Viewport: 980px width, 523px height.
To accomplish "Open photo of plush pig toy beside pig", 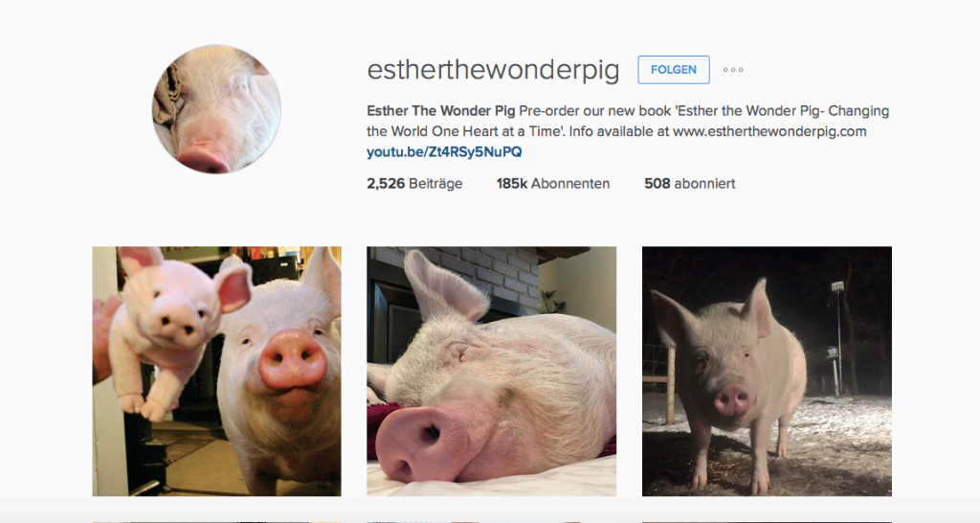I will [x=217, y=371].
